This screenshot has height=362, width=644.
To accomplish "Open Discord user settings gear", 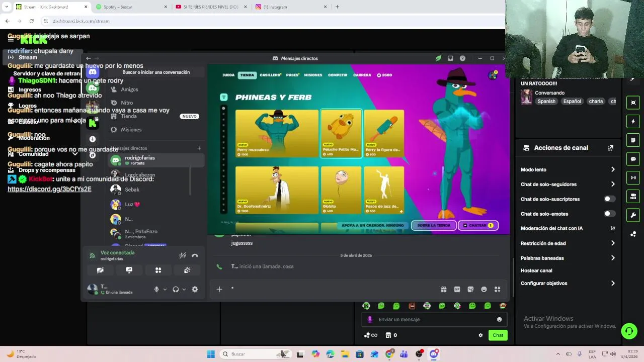I will click(195, 289).
